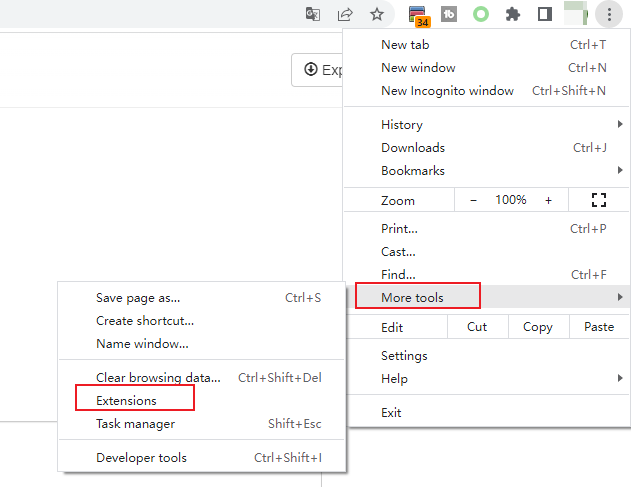631x487 pixels.
Task: Increase zoom with the plus button
Action: [x=548, y=200]
